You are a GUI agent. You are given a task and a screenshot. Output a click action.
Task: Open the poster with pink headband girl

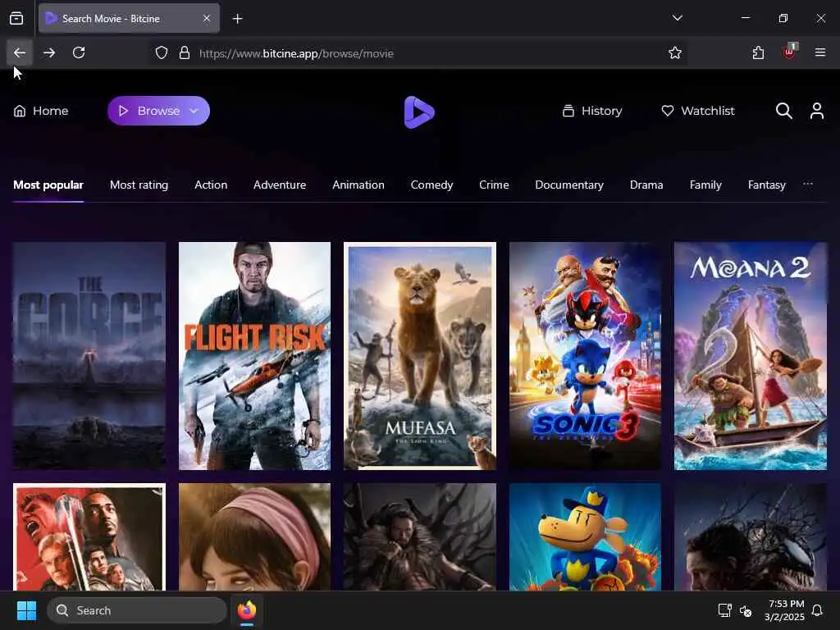(254, 536)
